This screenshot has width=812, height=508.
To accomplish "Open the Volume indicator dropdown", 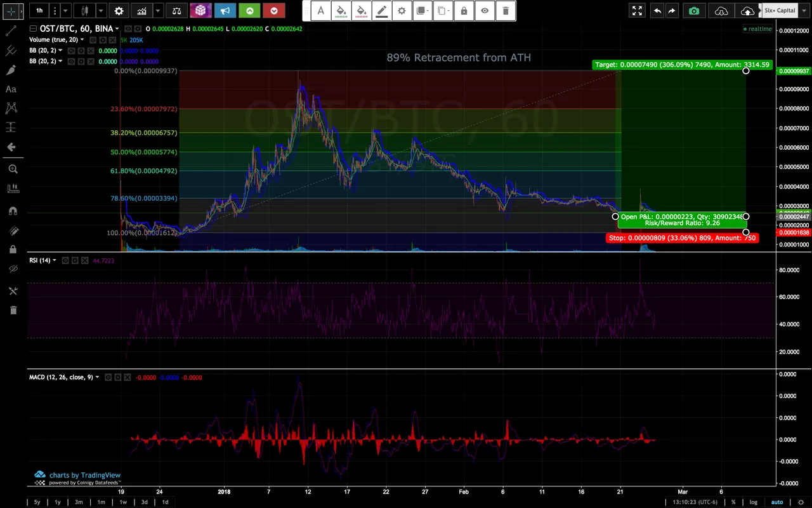I will coord(82,40).
